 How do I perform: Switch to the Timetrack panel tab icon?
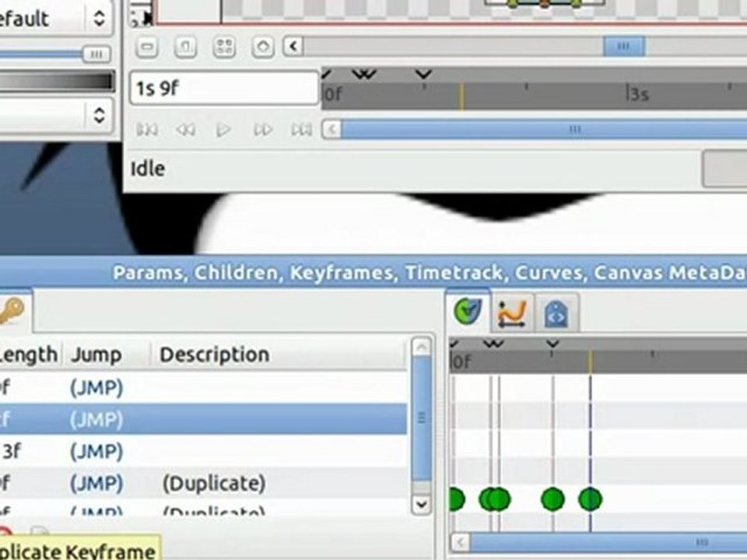tap(468, 312)
